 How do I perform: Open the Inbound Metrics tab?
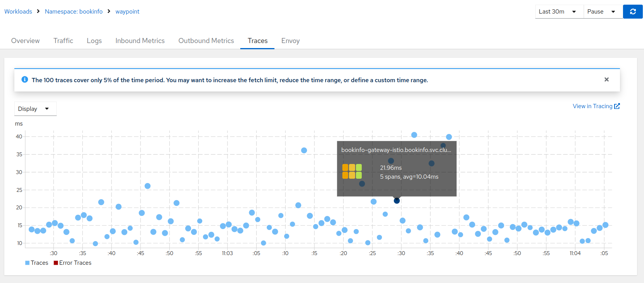140,41
